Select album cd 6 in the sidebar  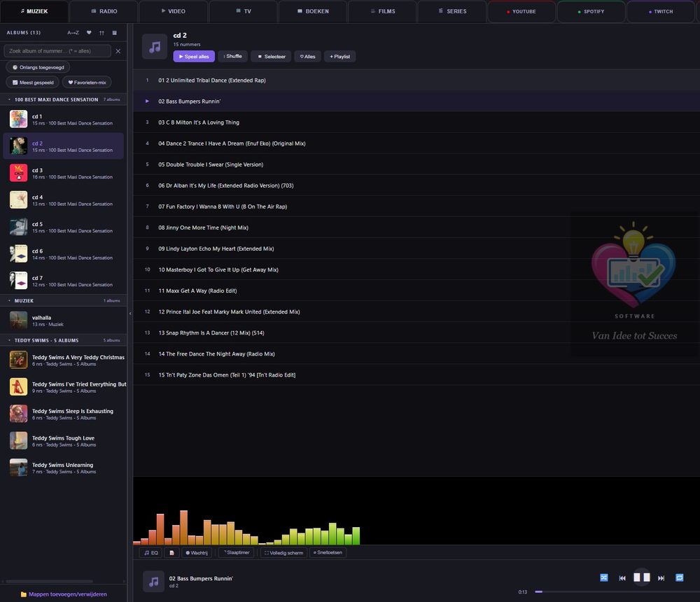[x=64, y=253]
